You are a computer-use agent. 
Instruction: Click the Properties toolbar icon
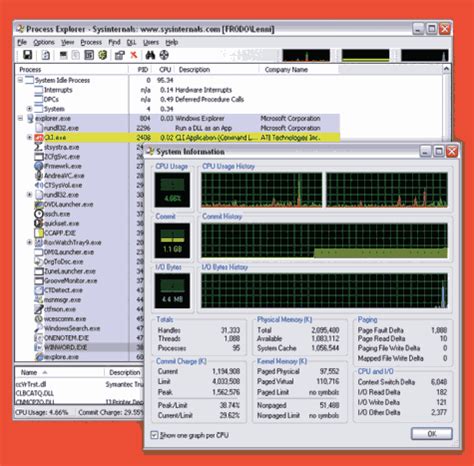119,55
